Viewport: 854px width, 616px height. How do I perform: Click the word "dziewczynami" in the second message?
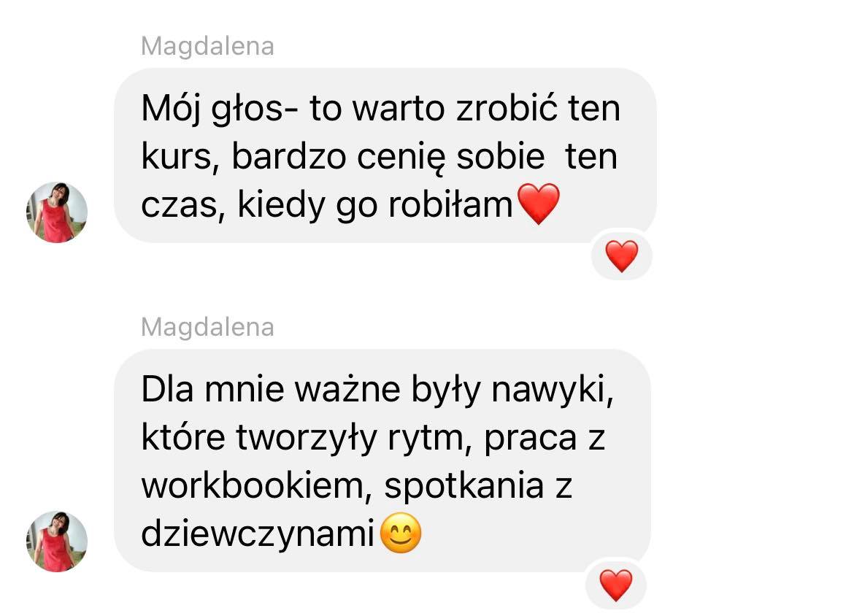[258, 534]
